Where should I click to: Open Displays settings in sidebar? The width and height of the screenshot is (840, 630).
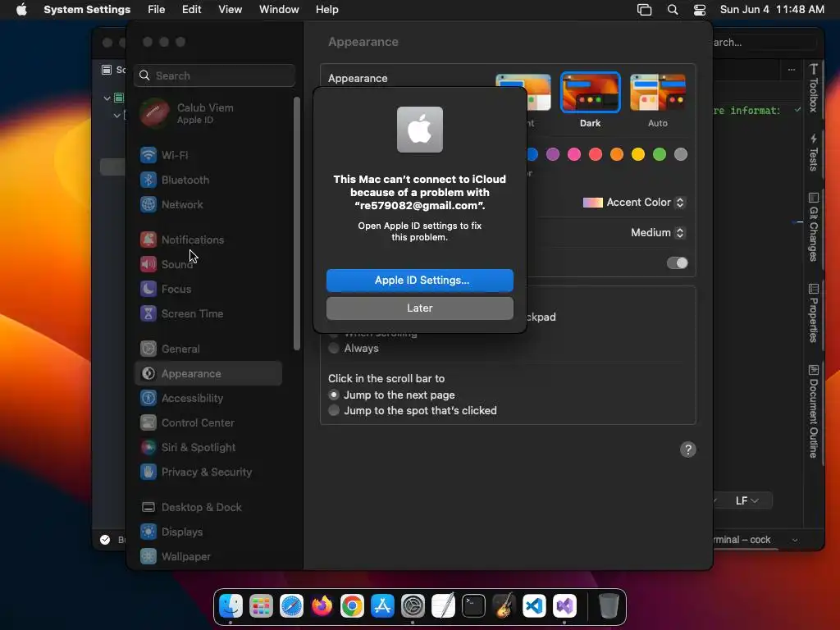tap(208, 532)
